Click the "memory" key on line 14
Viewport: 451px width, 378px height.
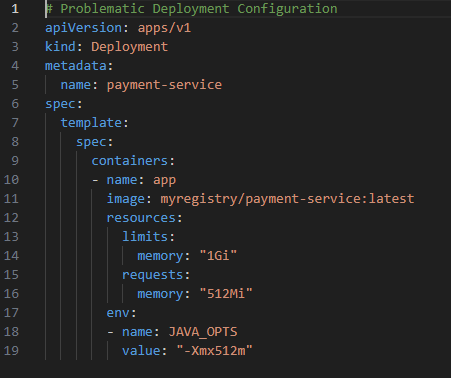click(x=160, y=256)
